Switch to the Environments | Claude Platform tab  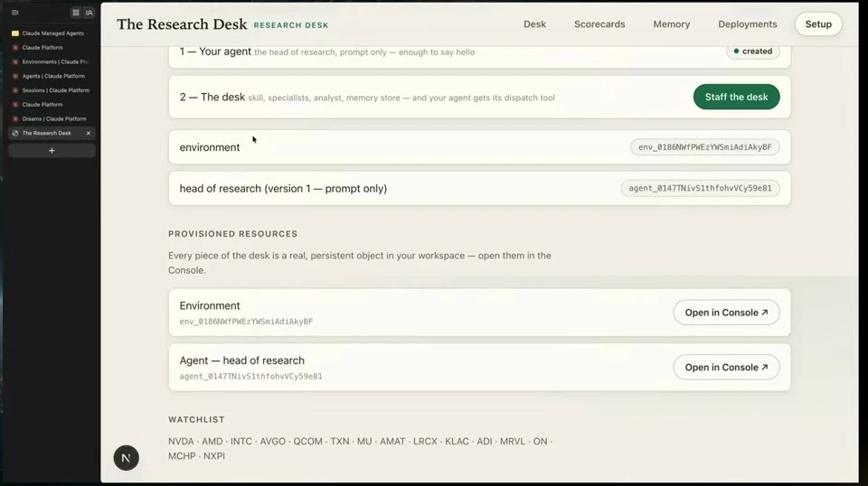52,62
